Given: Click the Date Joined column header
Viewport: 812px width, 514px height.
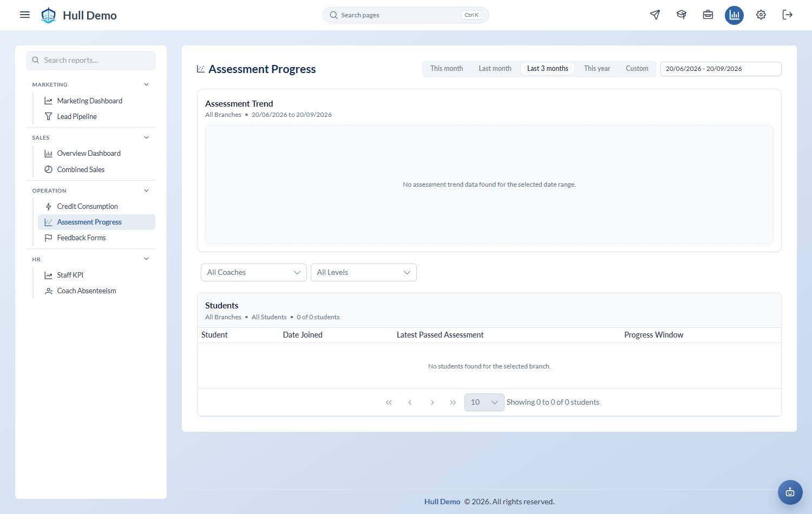Looking at the screenshot, I should coord(303,335).
